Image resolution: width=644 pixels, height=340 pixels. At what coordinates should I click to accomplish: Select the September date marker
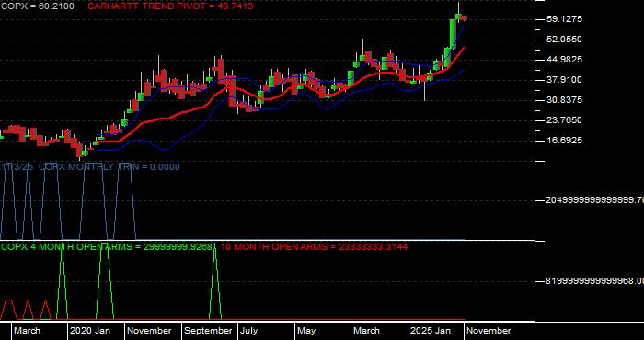(208, 331)
